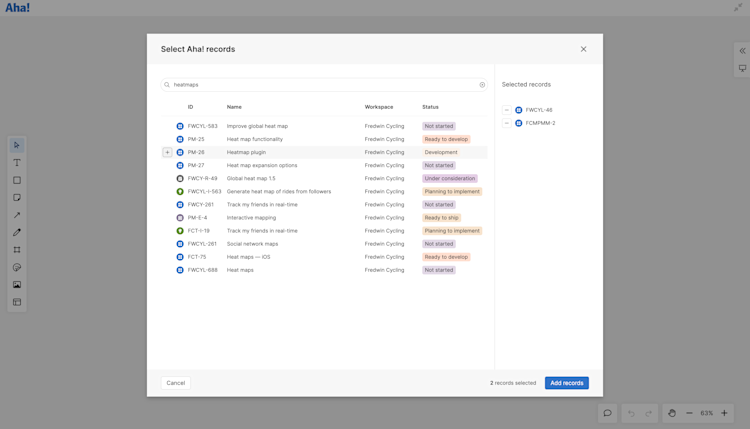The height and width of the screenshot is (429, 750).
Task: Click the search magnifier icon
Action: pos(167,85)
